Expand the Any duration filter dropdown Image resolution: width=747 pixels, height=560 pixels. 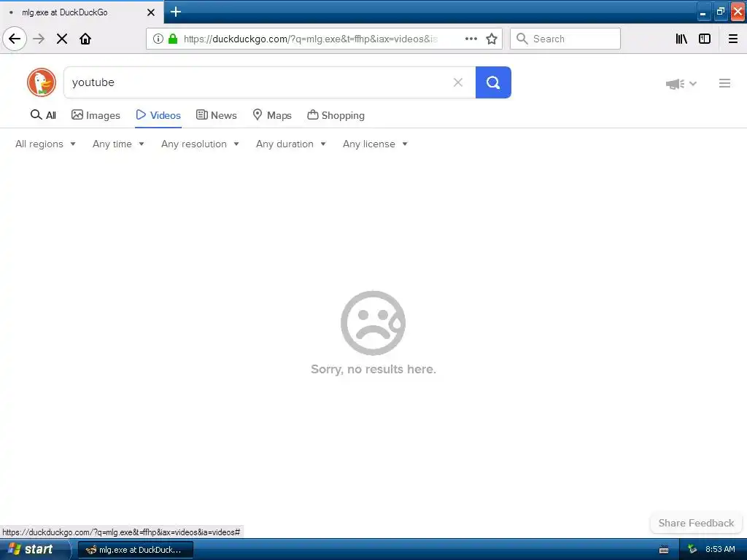click(x=291, y=144)
